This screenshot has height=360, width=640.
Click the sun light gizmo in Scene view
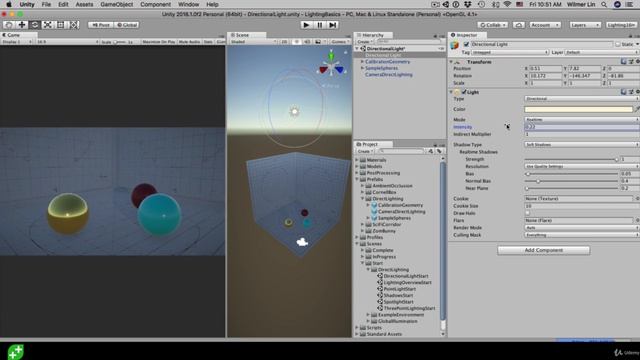(294, 111)
